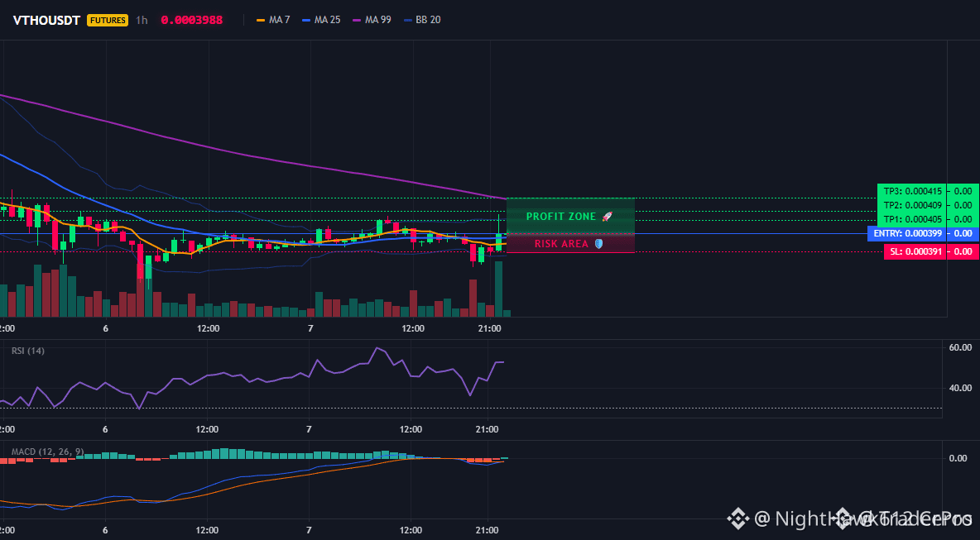980x540 pixels.
Task: Click the date 7 label under price chart
Action: [x=310, y=328]
